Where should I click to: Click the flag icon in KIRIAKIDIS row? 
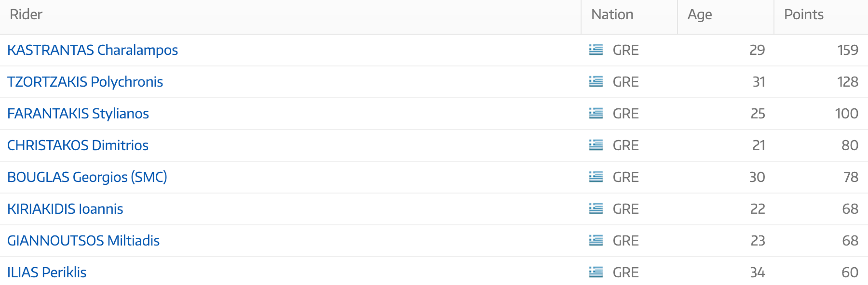click(x=596, y=208)
